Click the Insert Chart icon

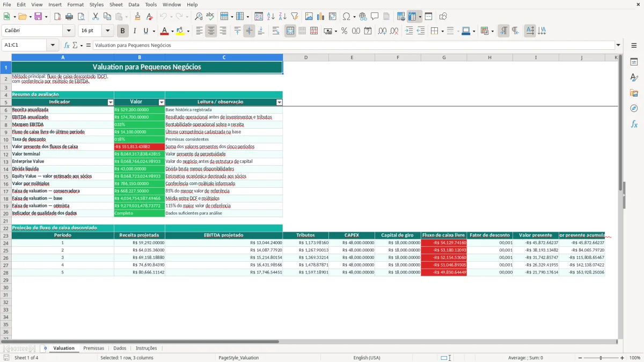(x=321, y=17)
